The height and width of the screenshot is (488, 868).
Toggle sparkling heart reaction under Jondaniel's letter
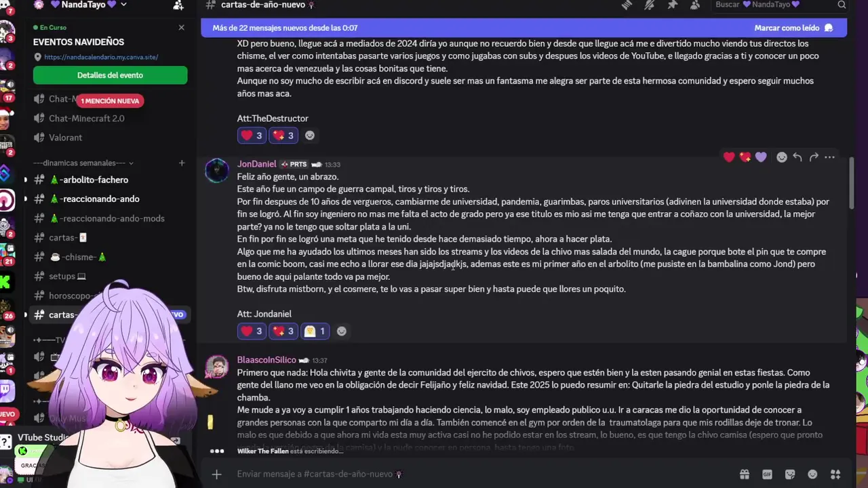[283, 331]
